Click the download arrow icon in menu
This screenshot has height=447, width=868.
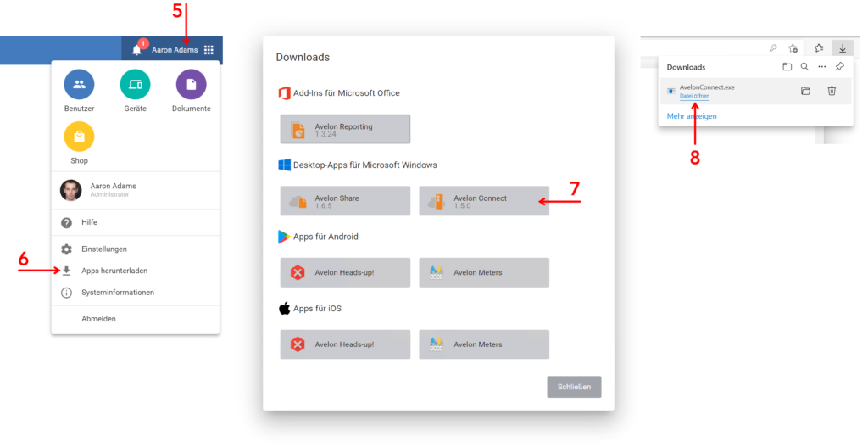coord(66,271)
